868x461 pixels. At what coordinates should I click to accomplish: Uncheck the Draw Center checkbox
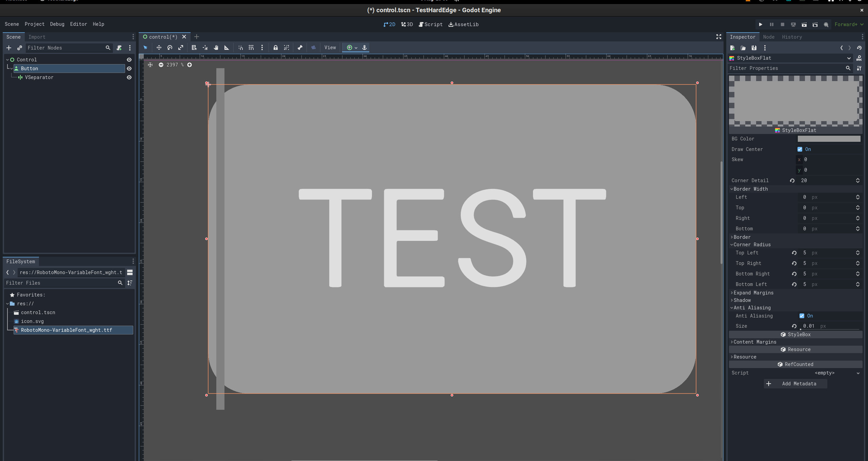(x=800, y=149)
